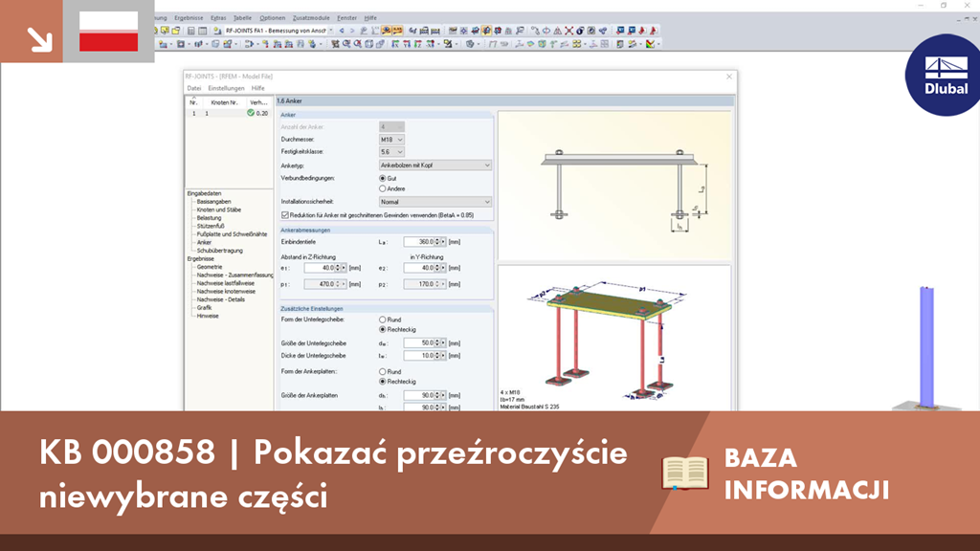
Task: Click the Einbindetiefe La spinner arrows
Action: 436,242
